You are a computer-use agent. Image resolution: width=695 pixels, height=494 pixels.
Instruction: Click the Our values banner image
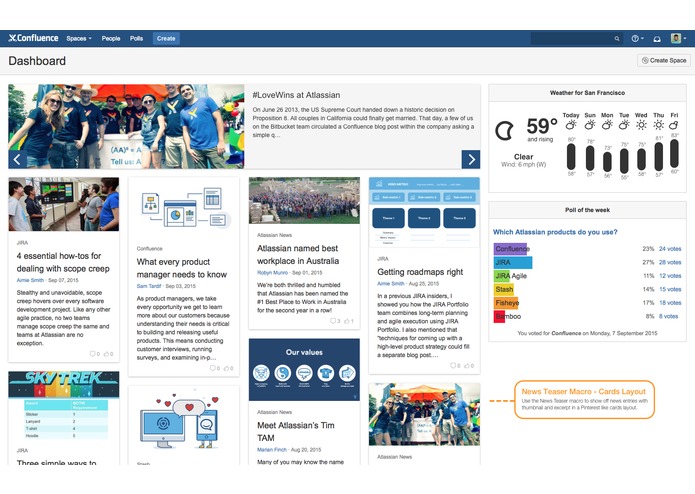[304, 370]
